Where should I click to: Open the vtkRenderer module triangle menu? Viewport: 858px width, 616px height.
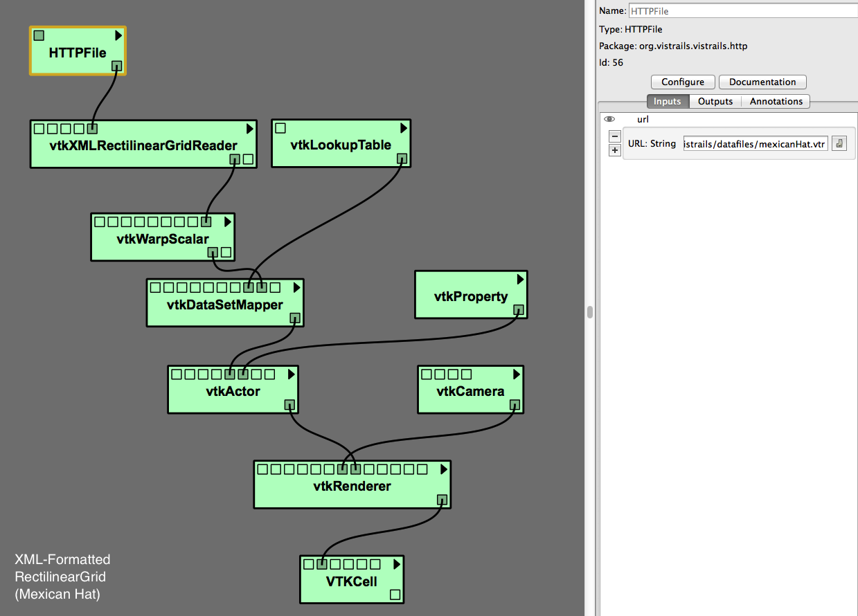(443, 469)
